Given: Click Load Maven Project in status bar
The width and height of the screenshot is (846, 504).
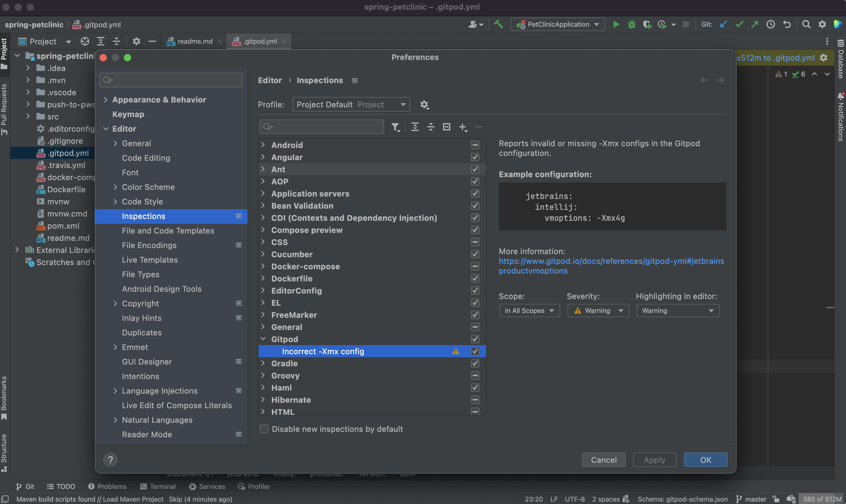Looking at the screenshot, I should pyautogui.click(x=133, y=499).
